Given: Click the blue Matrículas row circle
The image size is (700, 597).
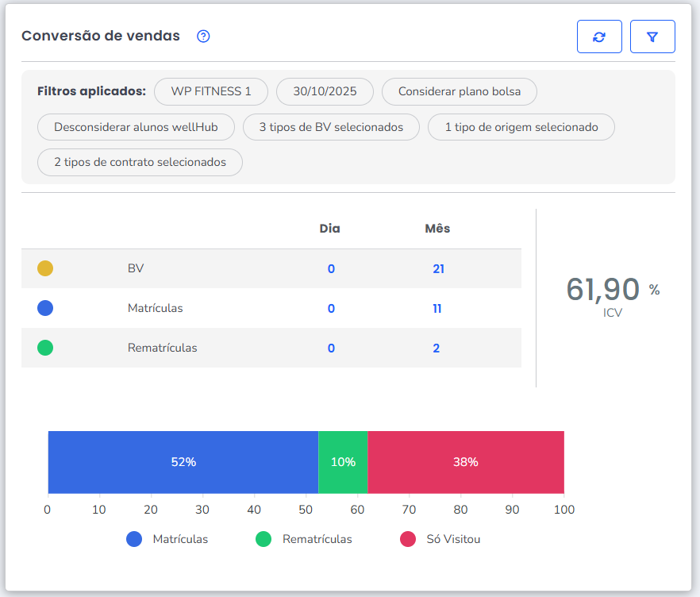Looking at the screenshot, I should click(x=45, y=308).
